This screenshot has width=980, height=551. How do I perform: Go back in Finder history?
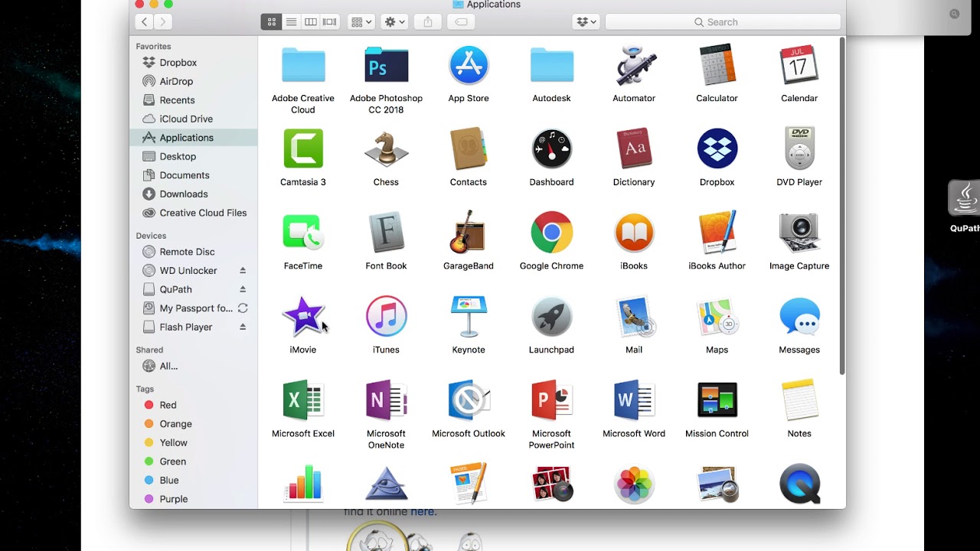[145, 22]
